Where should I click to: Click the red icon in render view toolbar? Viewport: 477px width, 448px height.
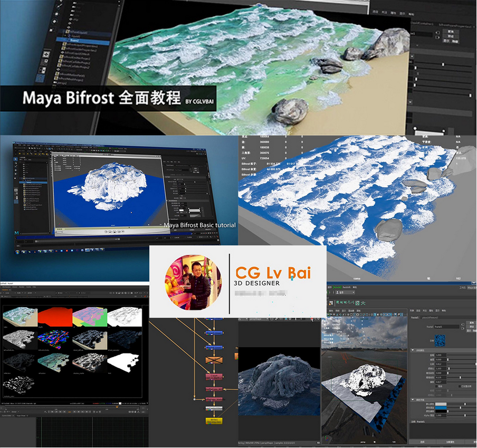point(311,319)
